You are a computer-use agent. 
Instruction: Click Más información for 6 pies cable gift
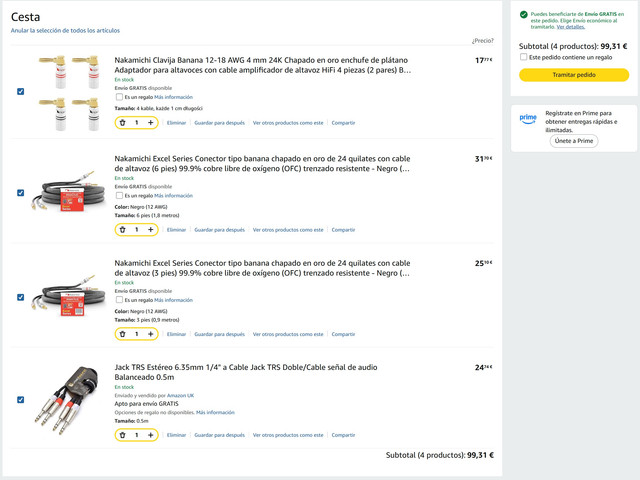coord(173,196)
